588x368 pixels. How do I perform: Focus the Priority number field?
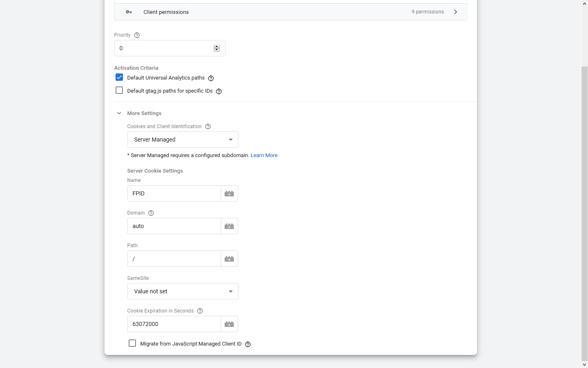click(169, 48)
